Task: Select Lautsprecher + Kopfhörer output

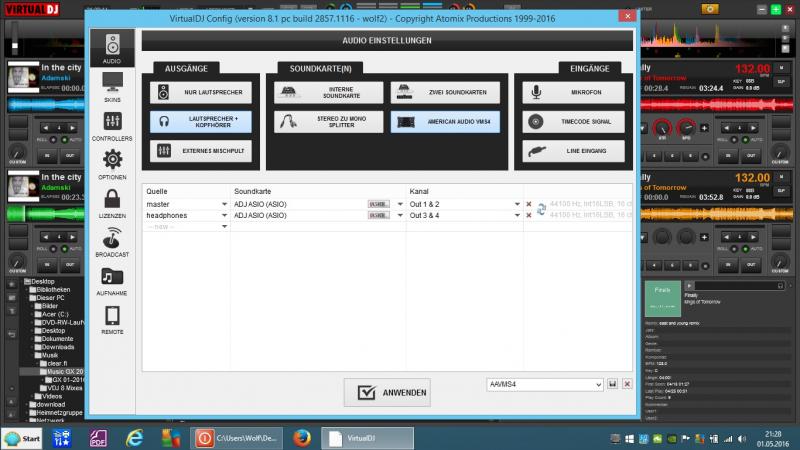Action: click(x=201, y=122)
